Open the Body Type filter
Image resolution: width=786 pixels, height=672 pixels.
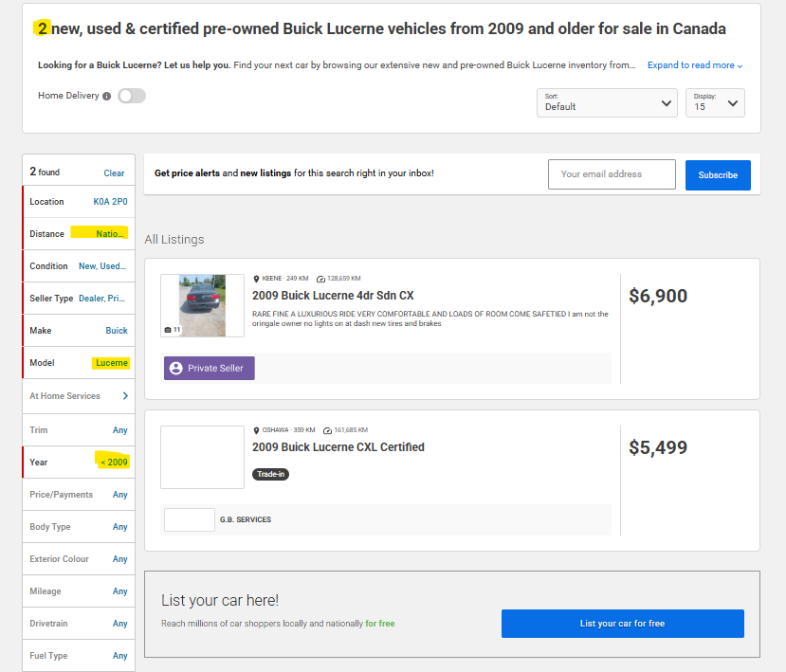click(79, 527)
